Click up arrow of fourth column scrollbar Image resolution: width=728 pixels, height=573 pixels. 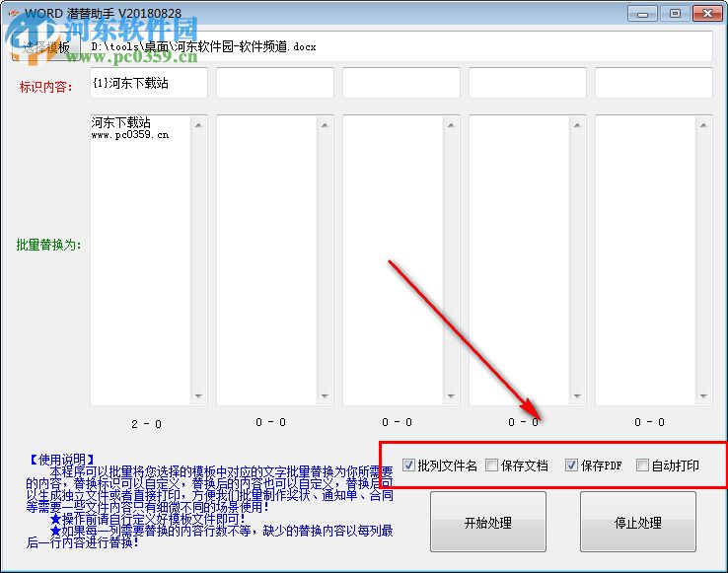[x=578, y=125]
